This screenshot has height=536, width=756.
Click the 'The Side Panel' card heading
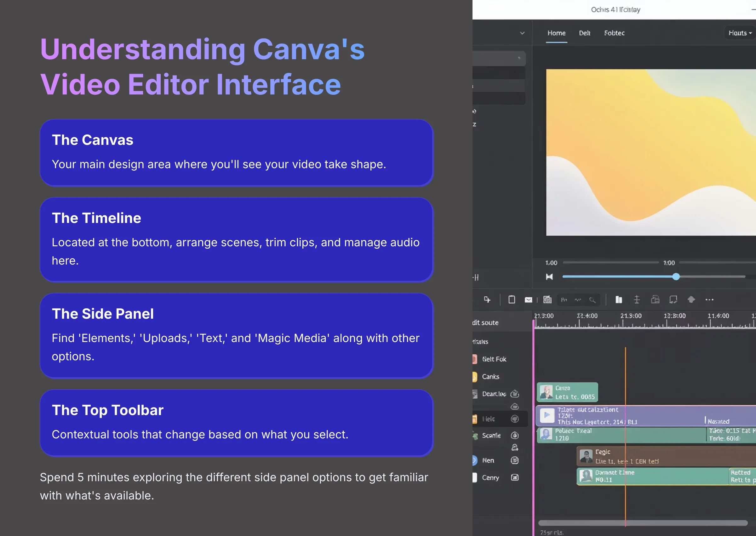(x=103, y=314)
